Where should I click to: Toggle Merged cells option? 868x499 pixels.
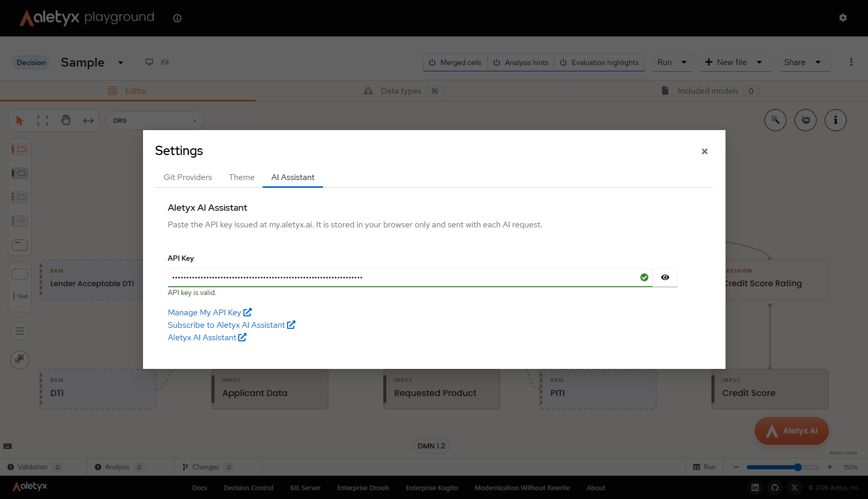pos(455,62)
